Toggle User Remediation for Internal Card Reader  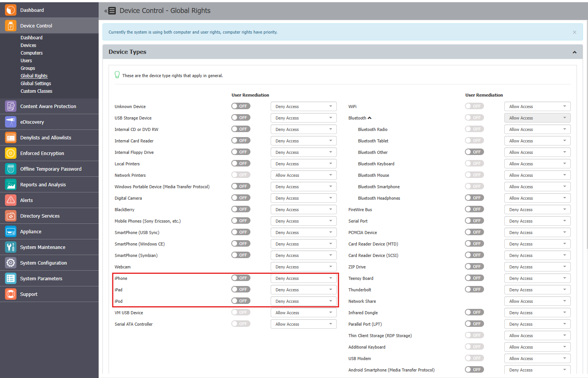tap(241, 141)
